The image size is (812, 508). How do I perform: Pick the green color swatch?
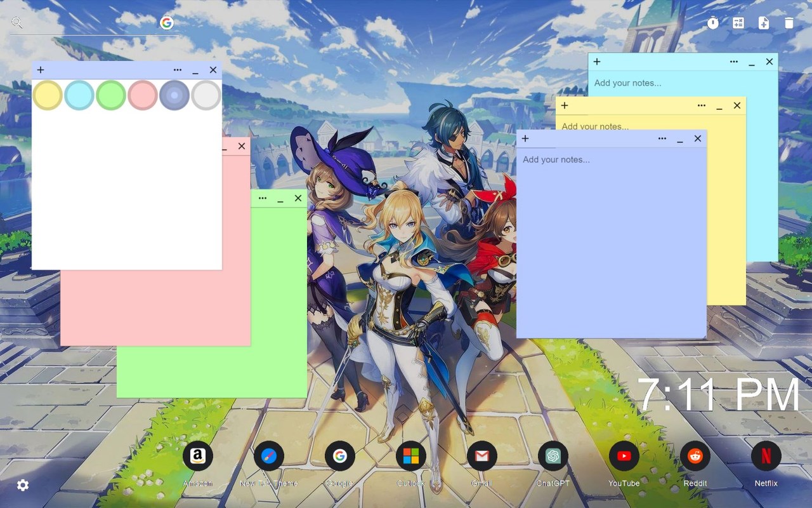coord(111,95)
